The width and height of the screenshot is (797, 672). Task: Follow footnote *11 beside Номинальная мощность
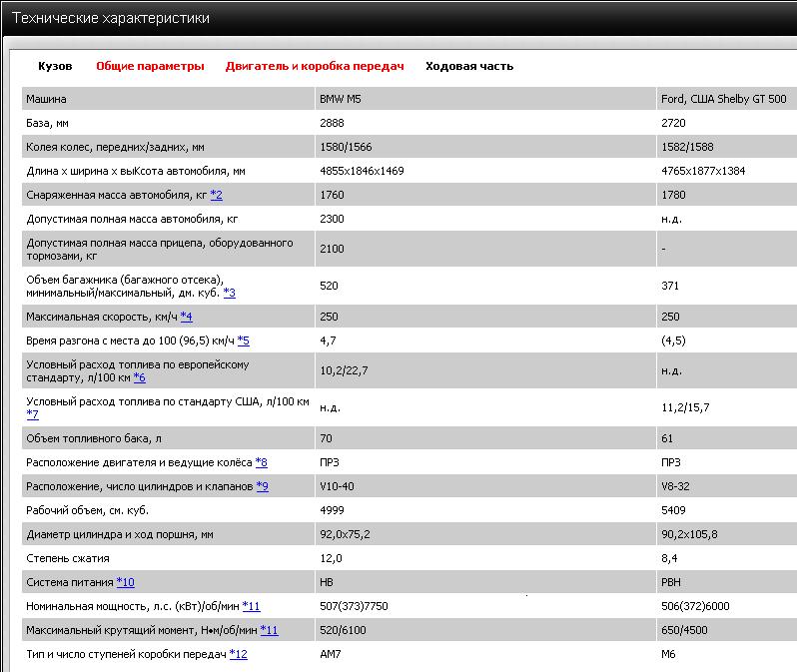tap(251, 606)
